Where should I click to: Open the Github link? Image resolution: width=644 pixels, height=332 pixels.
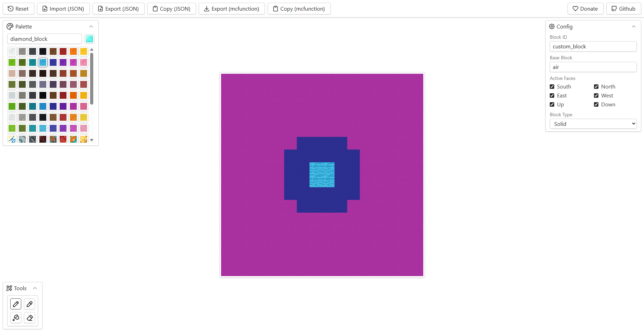tap(624, 9)
